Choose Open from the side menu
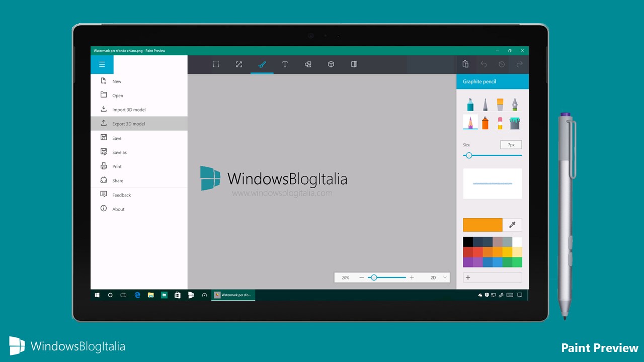The height and width of the screenshot is (362, 644). (139, 95)
